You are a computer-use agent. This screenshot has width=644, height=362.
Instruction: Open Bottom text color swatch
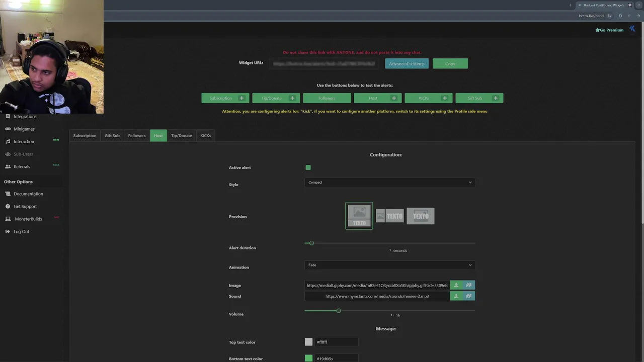[x=308, y=358]
